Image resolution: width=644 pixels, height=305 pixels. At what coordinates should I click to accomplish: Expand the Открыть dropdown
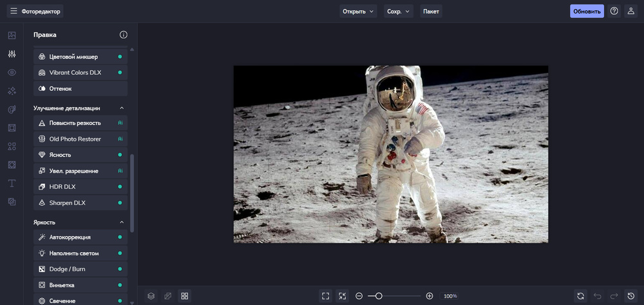tap(358, 11)
